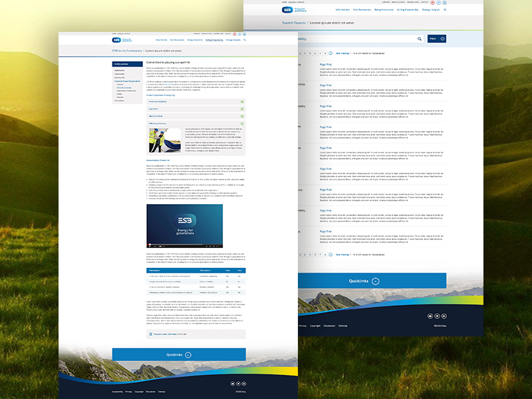Click the Sitemap link in the front page footer
Viewport: 532px width, 399px height.
pyautogui.click(x=162, y=392)
